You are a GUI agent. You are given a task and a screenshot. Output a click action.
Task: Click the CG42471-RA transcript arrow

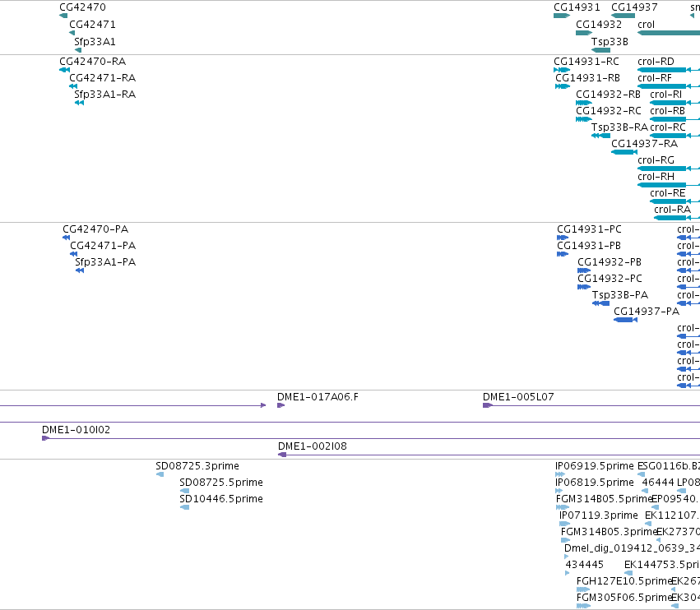pyautogui.click(x=73, y=86)
